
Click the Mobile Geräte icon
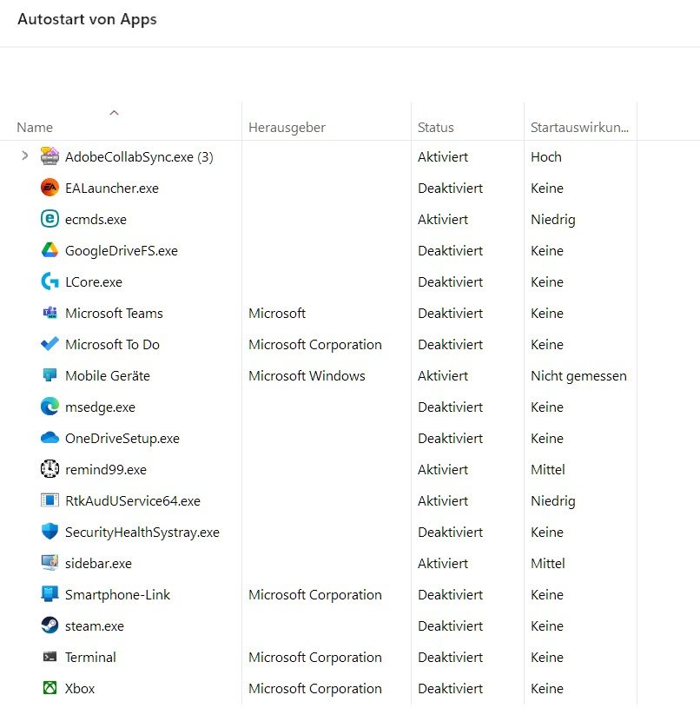point(50,375)
